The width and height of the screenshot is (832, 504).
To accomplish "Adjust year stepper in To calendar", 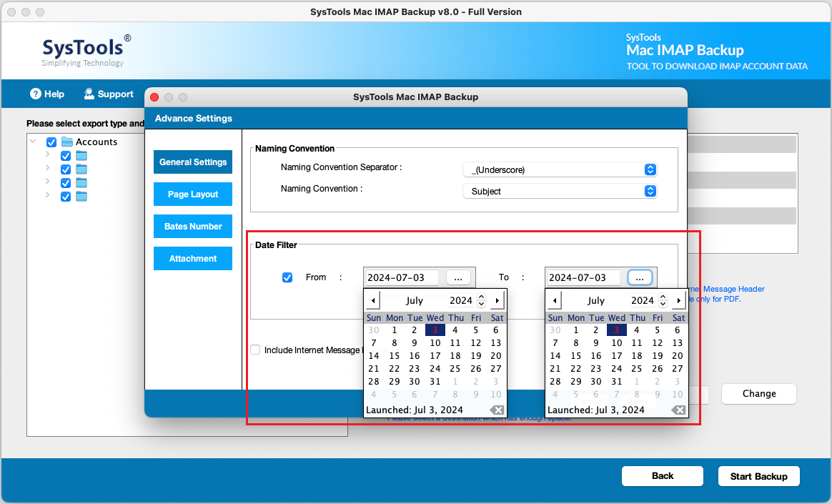I will click(663, 300).
